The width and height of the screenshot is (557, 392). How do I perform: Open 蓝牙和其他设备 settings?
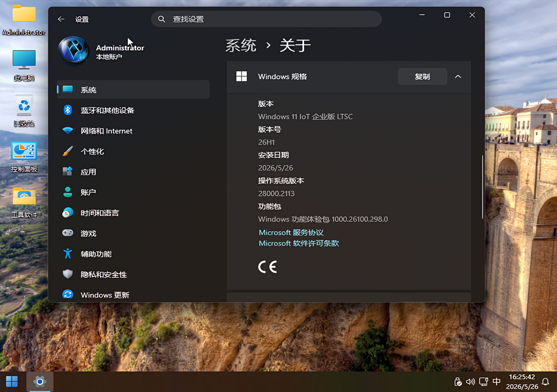[133, 110]
